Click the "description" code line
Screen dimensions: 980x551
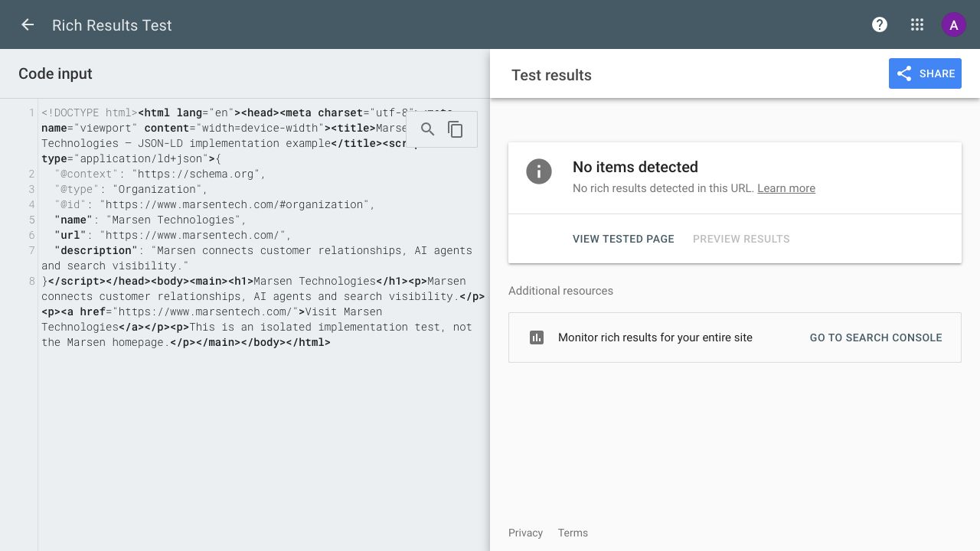(x=256, y=258)
